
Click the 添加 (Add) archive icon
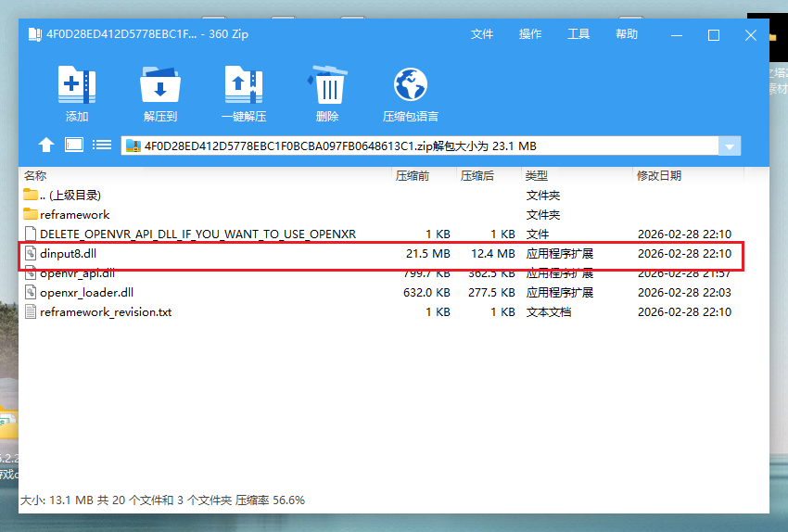[x=77, y=85]
